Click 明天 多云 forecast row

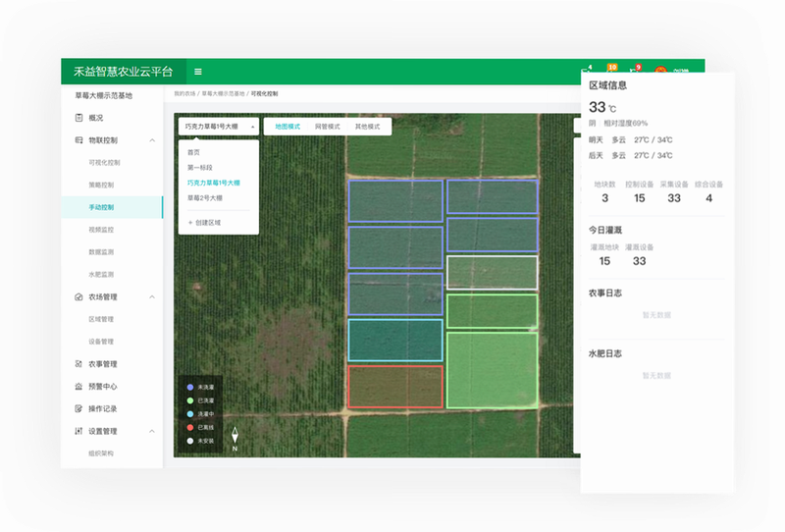pos(630,139)
